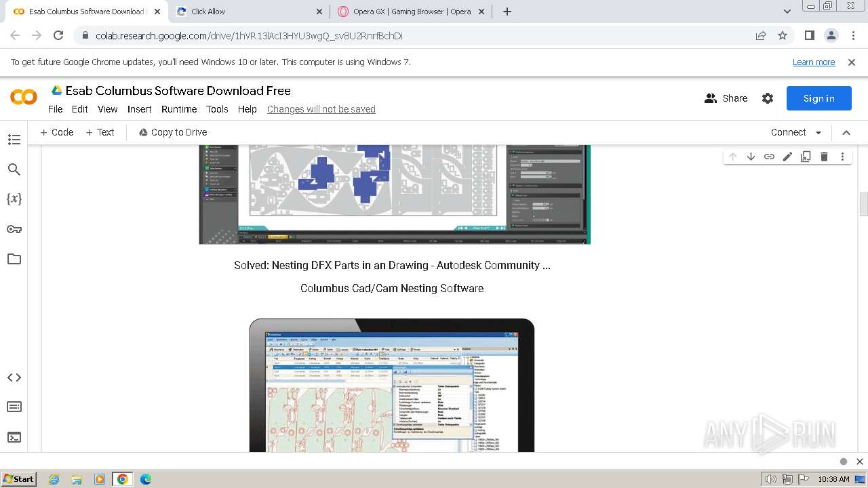
Task: Move cell up with arrow icon
Action: (x=732, y=157)
